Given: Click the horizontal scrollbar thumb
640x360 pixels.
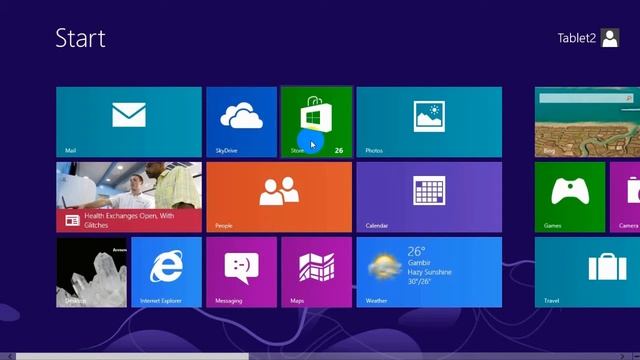Looking at the screenshot, I should 132,356.
